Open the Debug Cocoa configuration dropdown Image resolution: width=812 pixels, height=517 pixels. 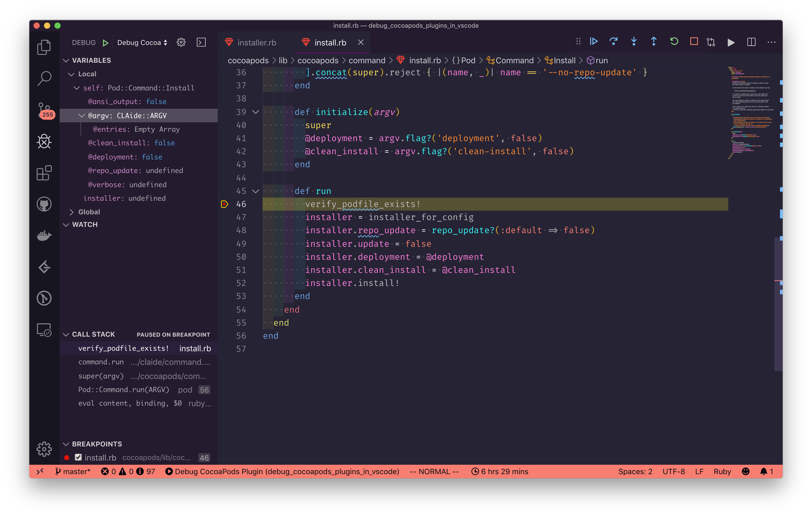pos(142,42)
